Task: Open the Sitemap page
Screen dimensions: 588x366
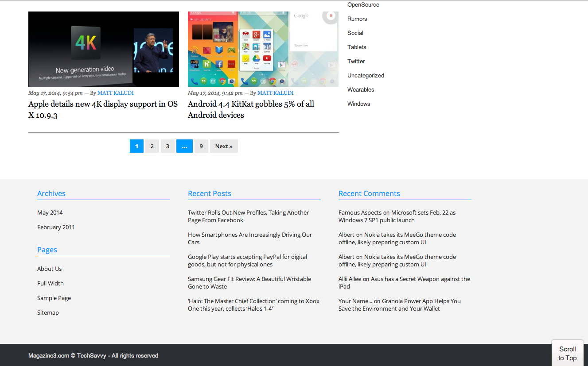Action: 48,312
